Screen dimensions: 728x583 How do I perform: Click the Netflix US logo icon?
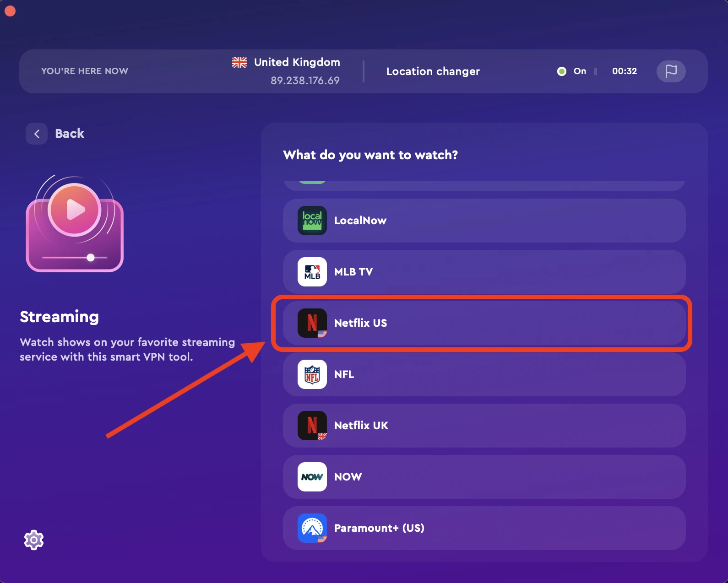312,323
